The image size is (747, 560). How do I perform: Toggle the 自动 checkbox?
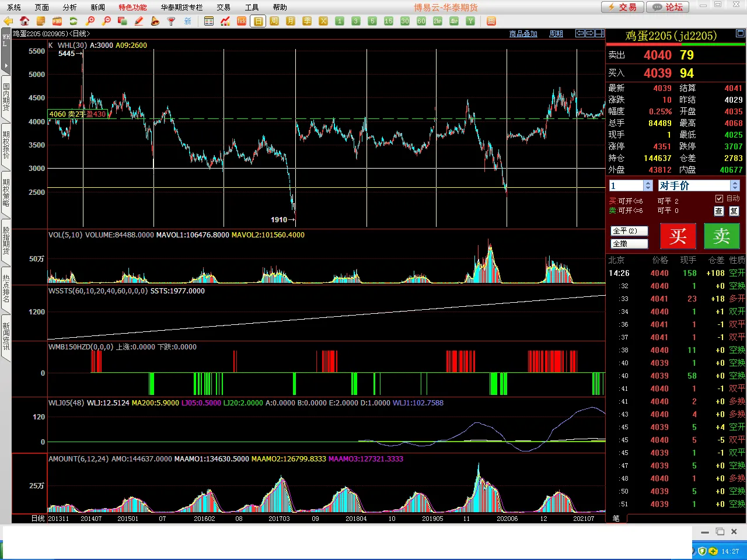pyautogui.click(x=719, y=198)
